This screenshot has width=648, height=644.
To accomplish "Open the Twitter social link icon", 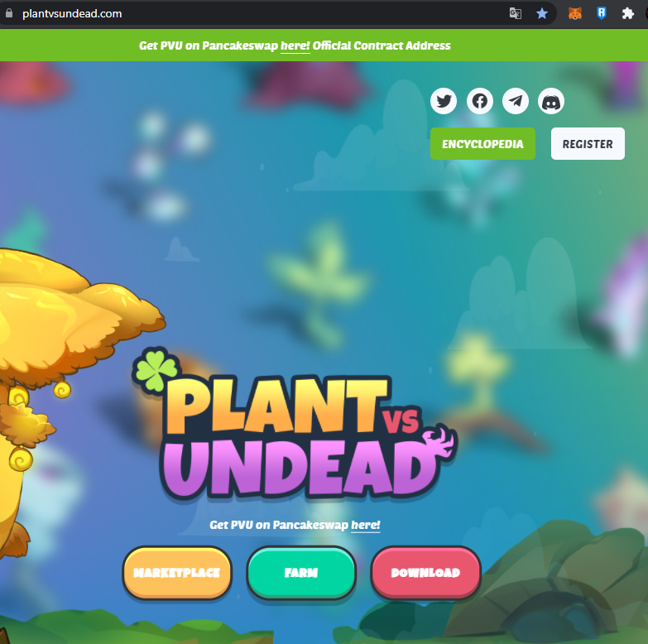I will [444, 102].
